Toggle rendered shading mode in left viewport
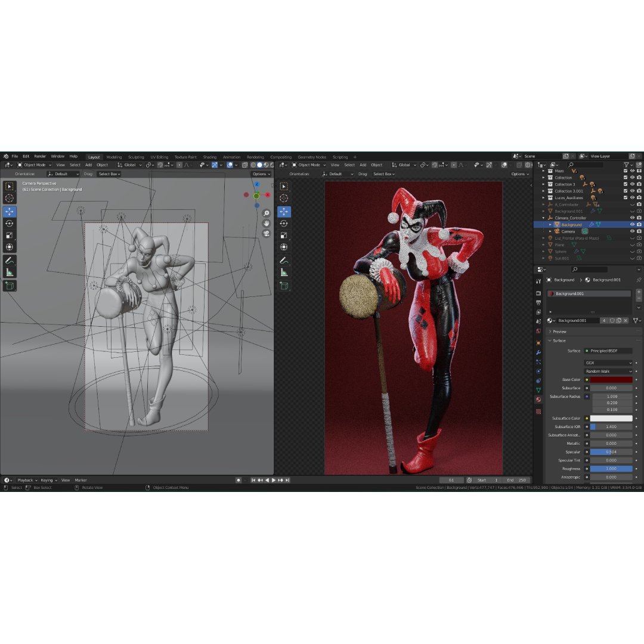The image size is (644, 644). [x=271, y=165]
